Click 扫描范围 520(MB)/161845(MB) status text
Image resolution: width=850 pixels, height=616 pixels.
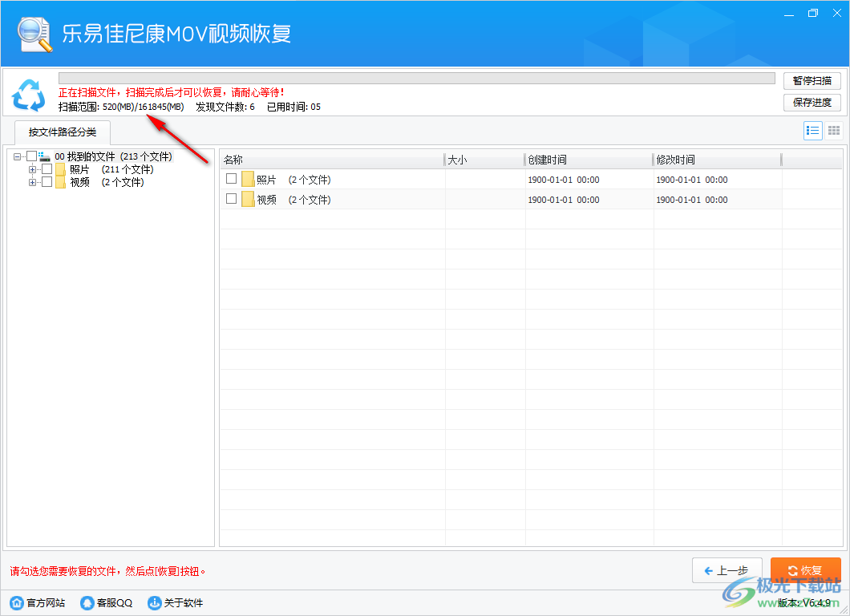click(121, 107)
